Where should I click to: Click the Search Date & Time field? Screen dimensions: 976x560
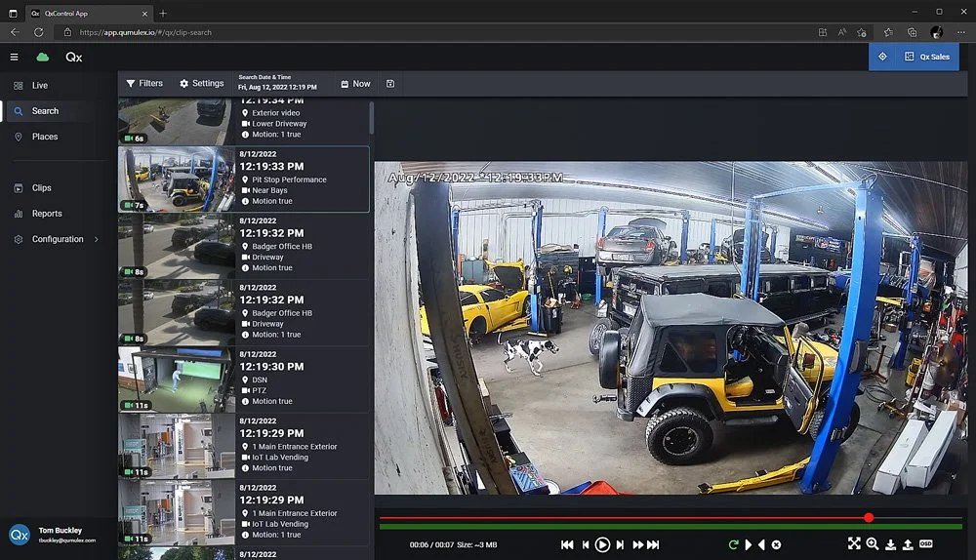coord(277,83)
